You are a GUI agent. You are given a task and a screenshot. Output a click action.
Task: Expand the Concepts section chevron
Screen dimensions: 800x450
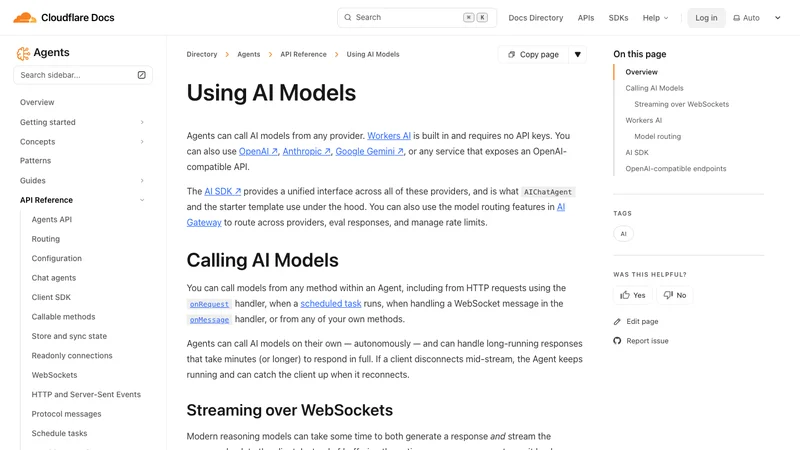point(142,142)
